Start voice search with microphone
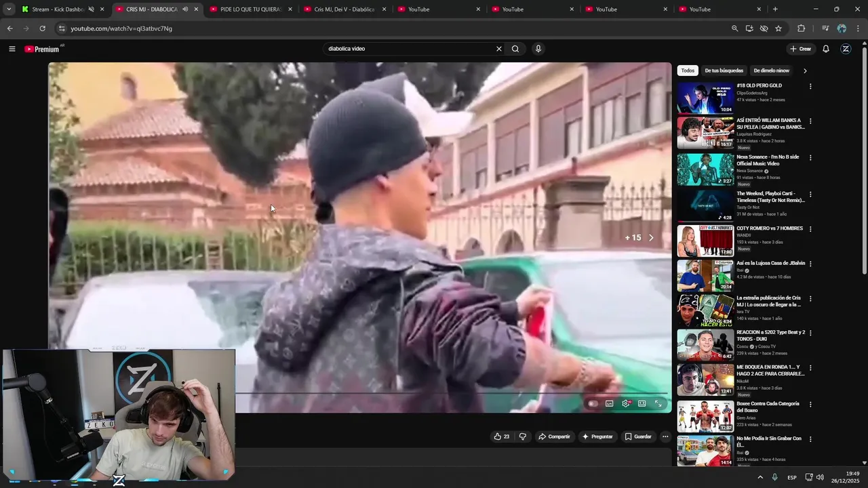The width and height of the screenshot is (868, 488). click(538, 49)
